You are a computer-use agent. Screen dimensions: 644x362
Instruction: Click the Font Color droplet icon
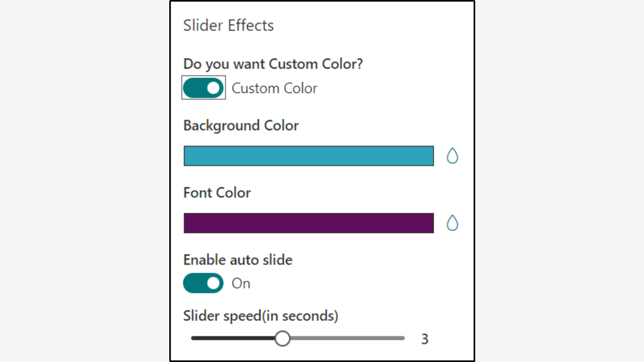pos(452,223)
